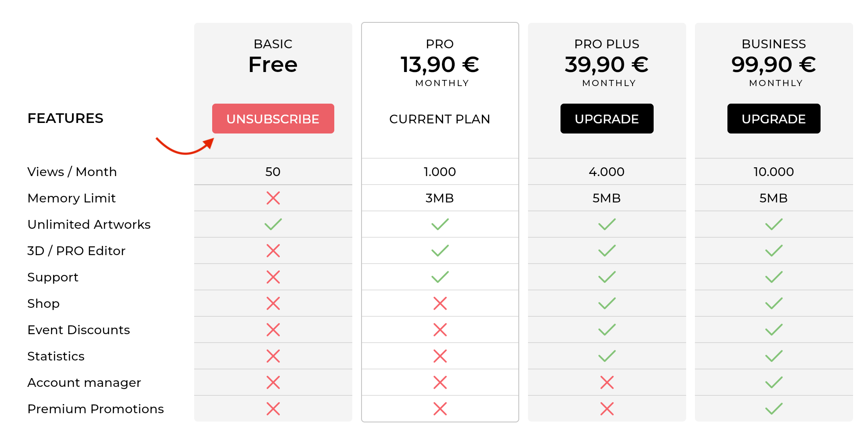Viewport: 868px width, 440px height.
Task: Click the Pro 13,90 € price heading
Action: 440,65
